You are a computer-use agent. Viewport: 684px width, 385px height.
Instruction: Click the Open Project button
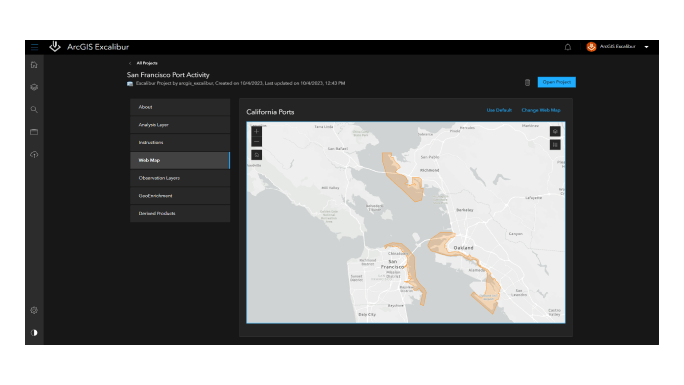pos(557,82)
